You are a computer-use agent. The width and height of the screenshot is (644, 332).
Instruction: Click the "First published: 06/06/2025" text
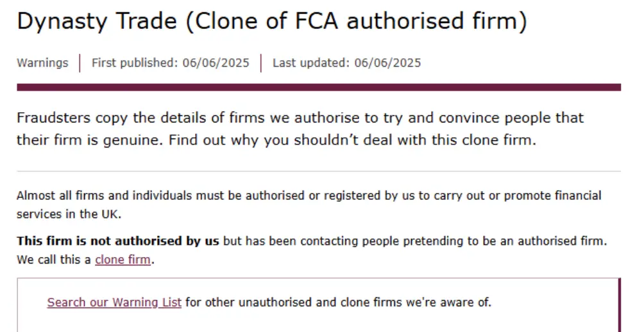pos(170,63)
